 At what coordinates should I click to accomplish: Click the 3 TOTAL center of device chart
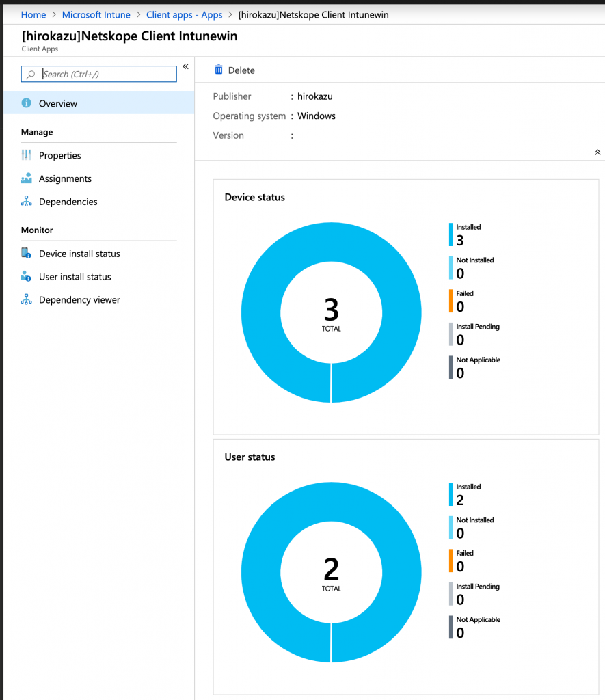point(332,314)
